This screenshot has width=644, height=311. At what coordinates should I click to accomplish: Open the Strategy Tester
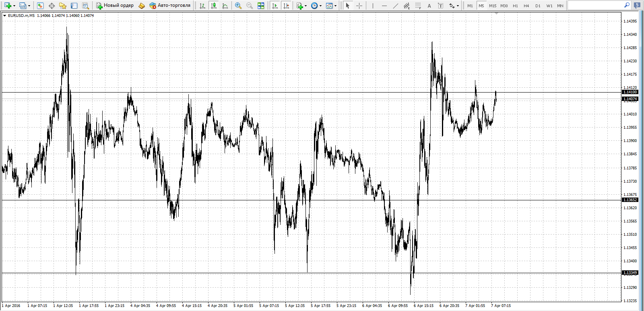click(x=85, y=6)
